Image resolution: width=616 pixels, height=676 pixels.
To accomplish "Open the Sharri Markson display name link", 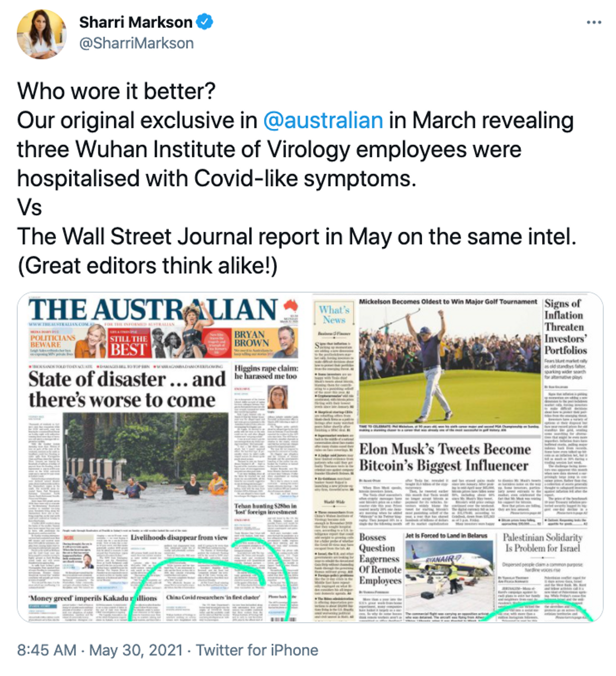I will pyautogui.click(x=136, y=22).
